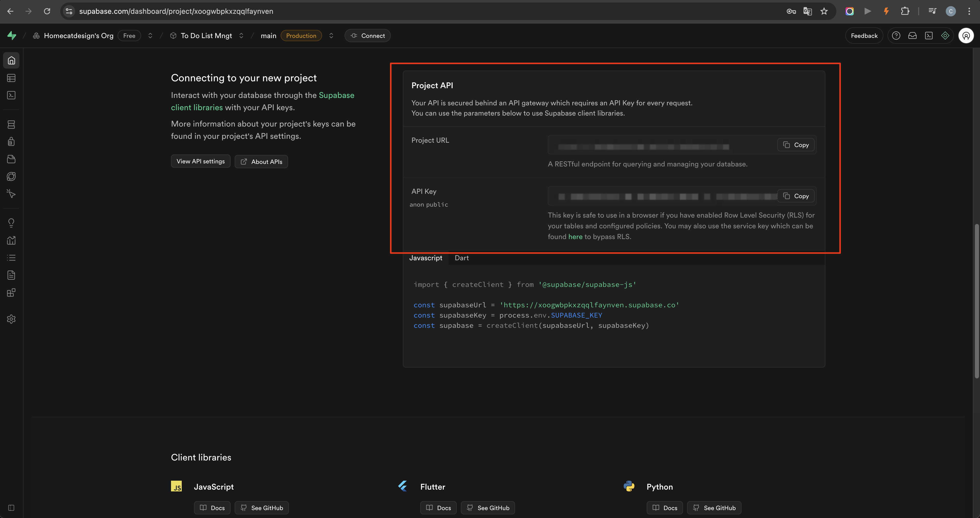Image resolution: width=980 pixels, height=518 pixels.
Task: Open the Chrome extensions puzzle icon
Action: pos(905,11)
